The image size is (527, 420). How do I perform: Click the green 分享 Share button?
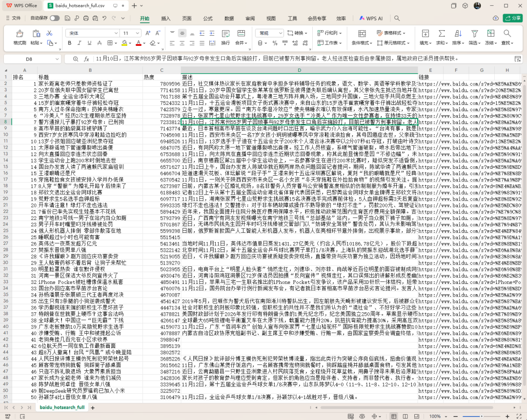(x=513, y=18)
